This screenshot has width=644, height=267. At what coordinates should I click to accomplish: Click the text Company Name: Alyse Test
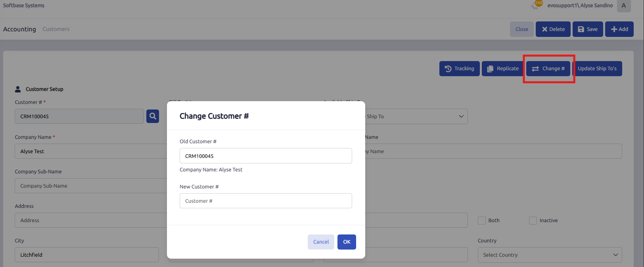coord(211,169)
